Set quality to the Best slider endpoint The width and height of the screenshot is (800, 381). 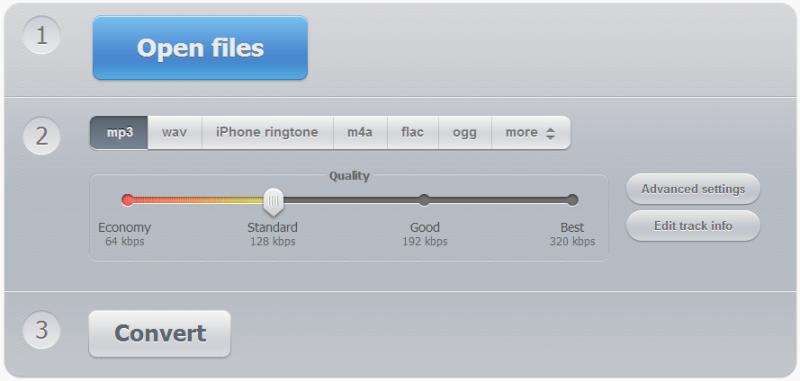[x=572, y=200]
